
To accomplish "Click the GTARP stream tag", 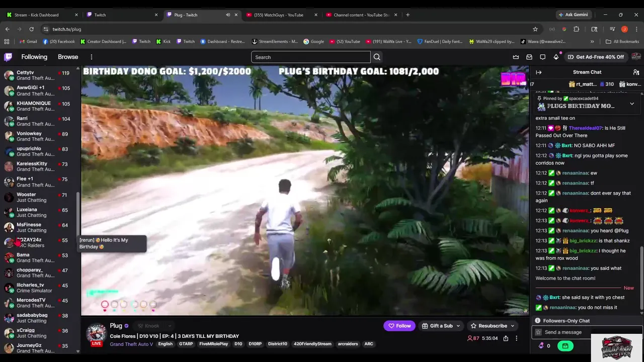I will tap(186, 344).
